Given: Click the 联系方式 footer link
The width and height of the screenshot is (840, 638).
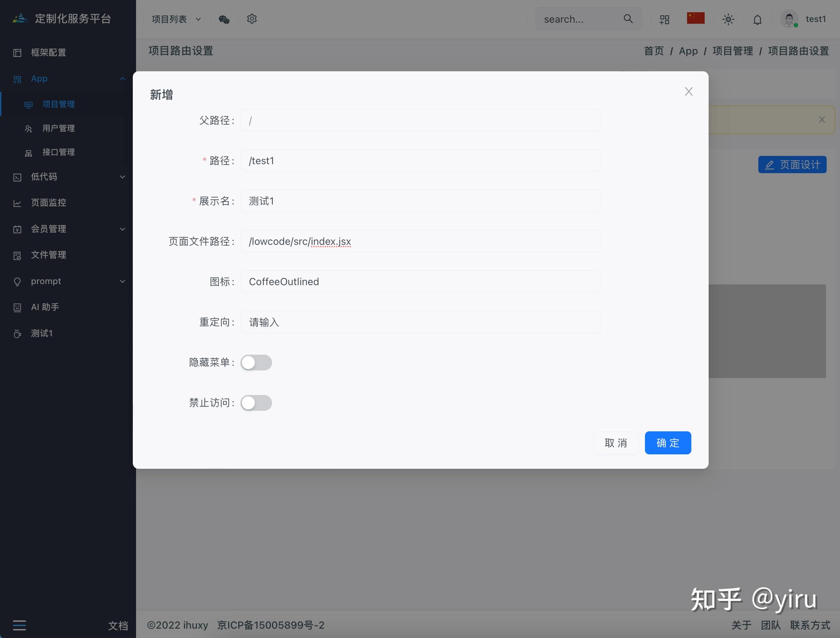Looking at the screenshot, I should 810,625.
